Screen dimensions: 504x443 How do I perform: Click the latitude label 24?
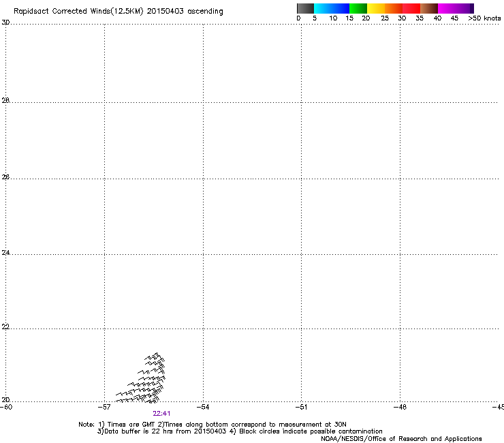(5, 253)
